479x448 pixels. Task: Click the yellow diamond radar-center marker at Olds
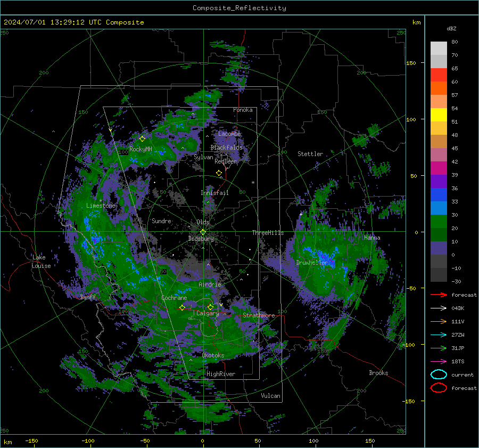pos(203,232)
